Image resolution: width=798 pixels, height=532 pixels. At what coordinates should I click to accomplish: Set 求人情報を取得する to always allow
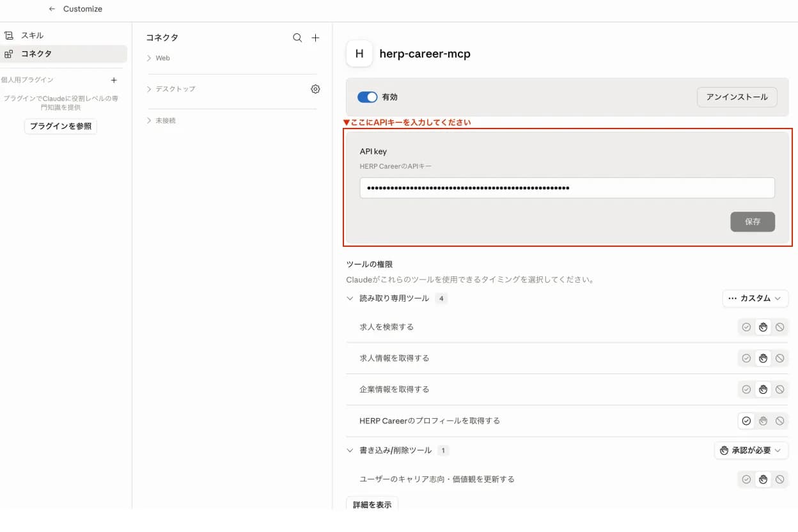click(x=746, y=358)
